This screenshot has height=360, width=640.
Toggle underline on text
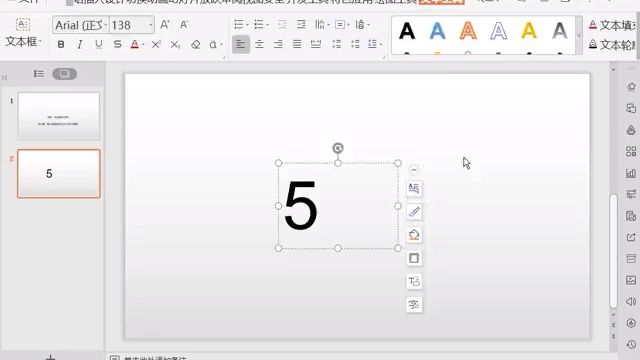pos(98,44)
